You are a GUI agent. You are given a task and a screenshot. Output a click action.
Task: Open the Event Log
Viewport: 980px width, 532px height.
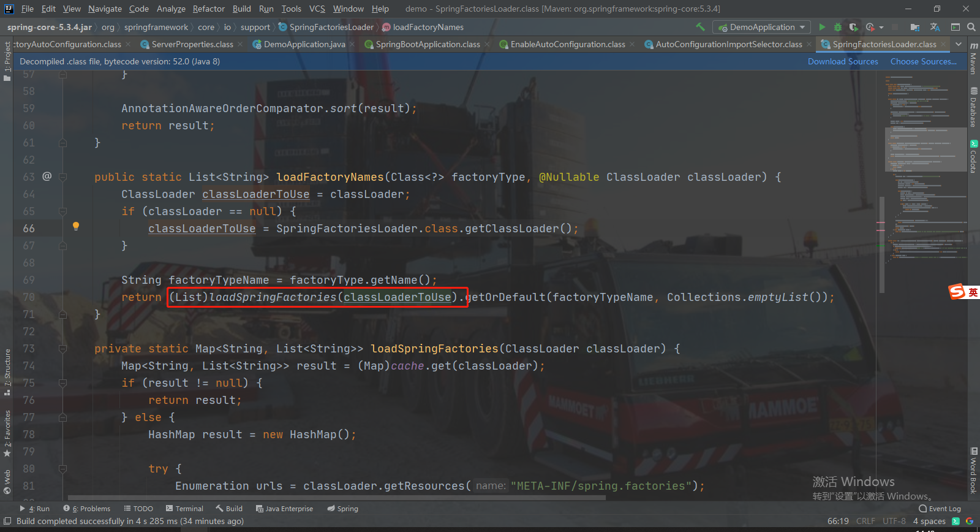coord(940,509)
